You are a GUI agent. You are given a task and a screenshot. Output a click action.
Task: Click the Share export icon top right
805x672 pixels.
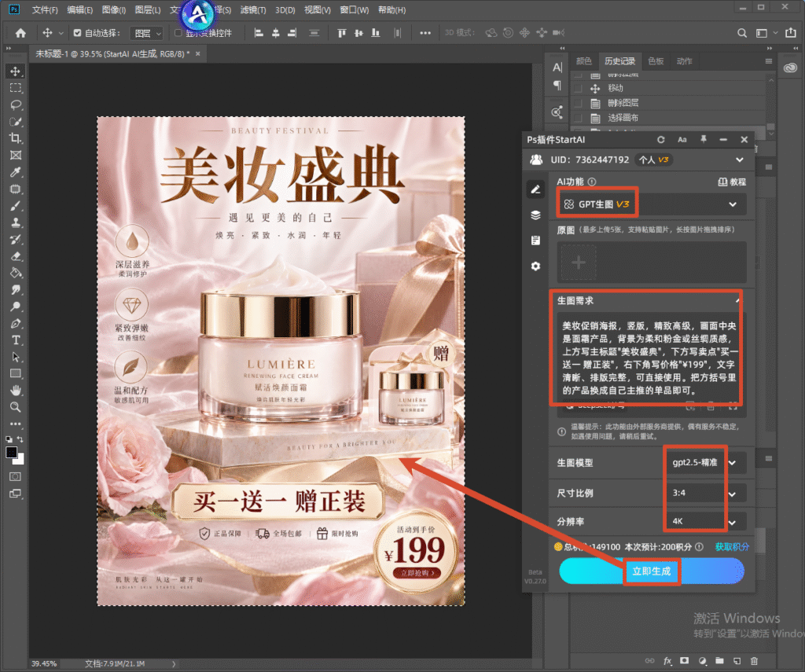(791, 33)
